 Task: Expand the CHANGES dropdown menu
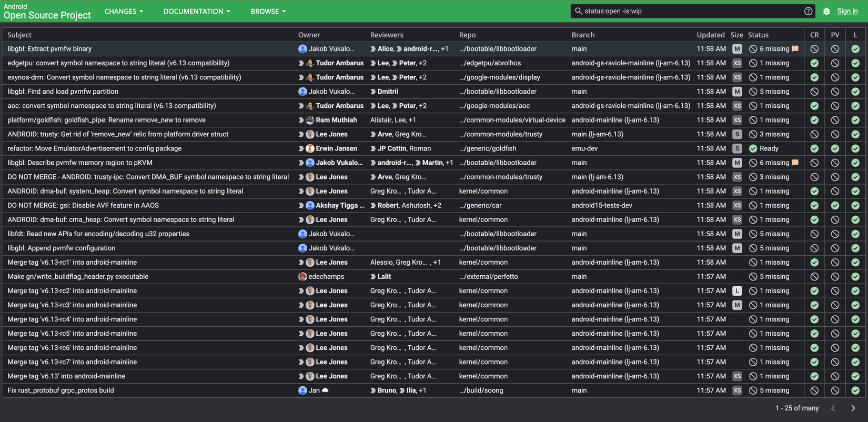tap(124, 11)
